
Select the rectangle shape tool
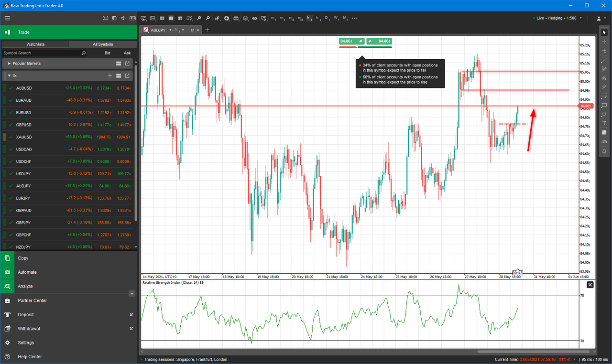(604, 105)
